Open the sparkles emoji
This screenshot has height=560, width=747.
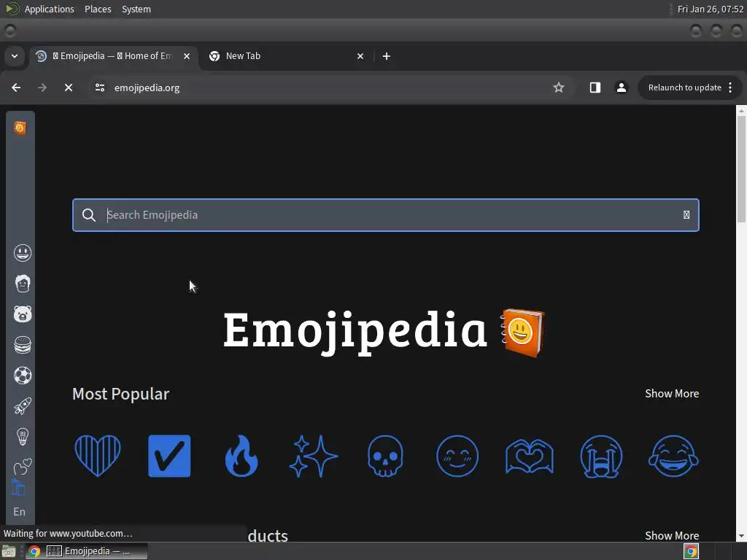click(x=314, y=456)
